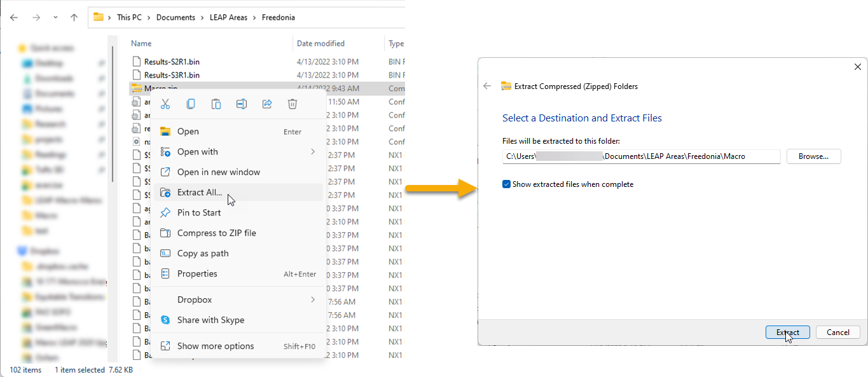The height and width of the screenshot is (377, 868).
Task: Click the destination folder path field
Action: click(x=641, y=156)
